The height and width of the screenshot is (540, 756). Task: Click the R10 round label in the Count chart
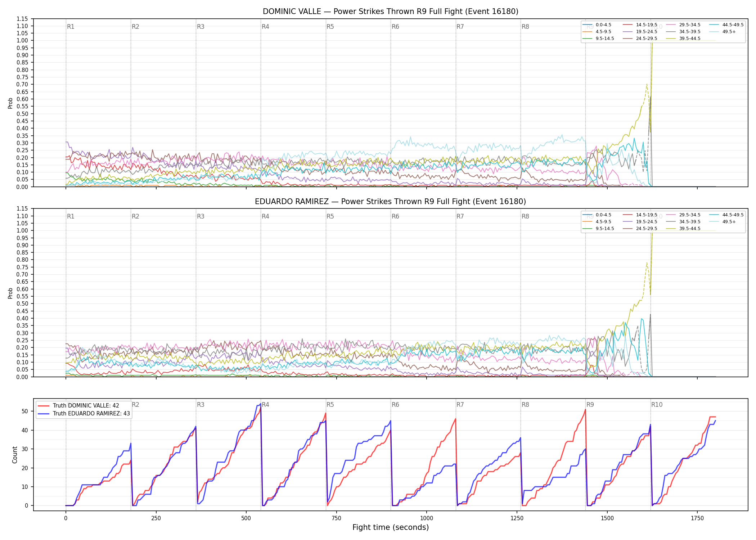coord(657,405)
